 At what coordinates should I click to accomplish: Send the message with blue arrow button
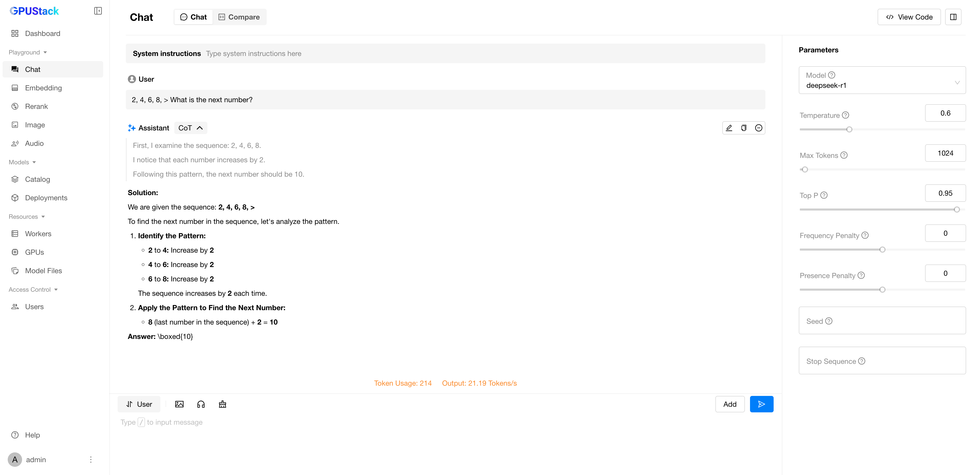(761, 404)
